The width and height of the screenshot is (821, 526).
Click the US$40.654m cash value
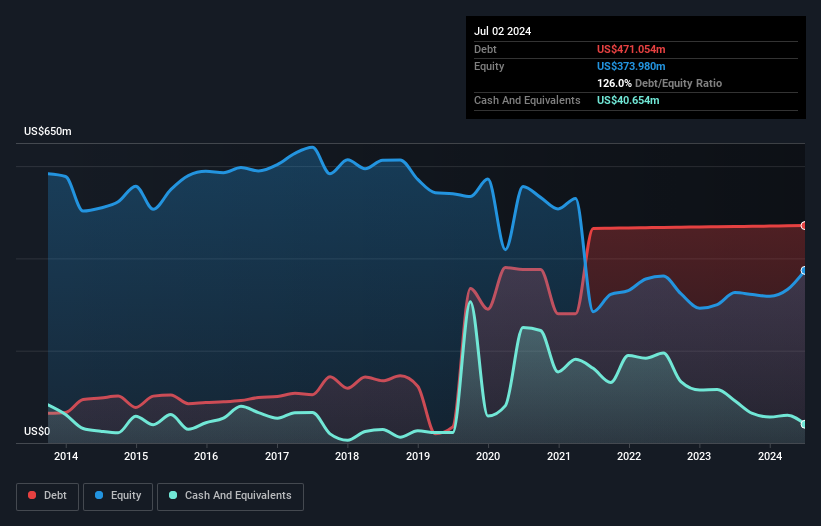coord(628,100)
